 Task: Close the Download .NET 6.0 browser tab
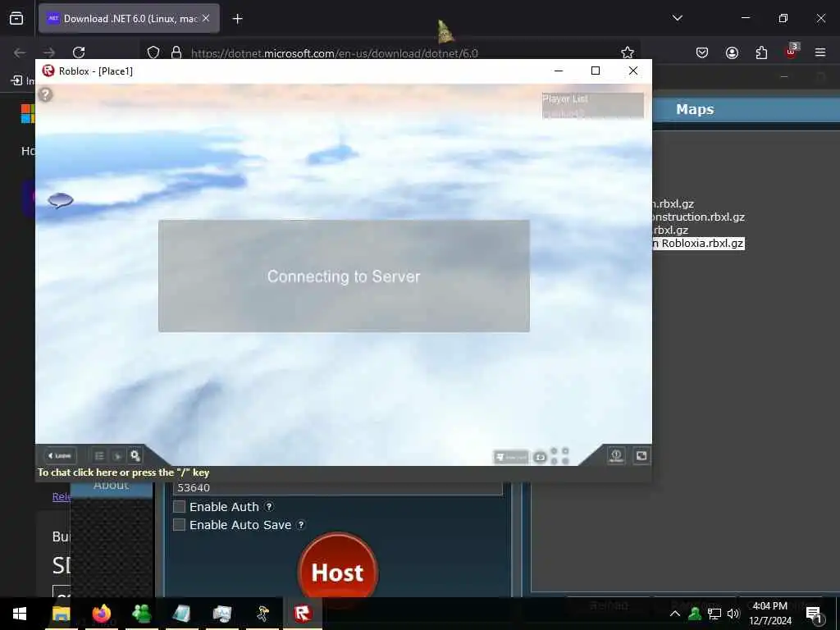tap(206, 18)
